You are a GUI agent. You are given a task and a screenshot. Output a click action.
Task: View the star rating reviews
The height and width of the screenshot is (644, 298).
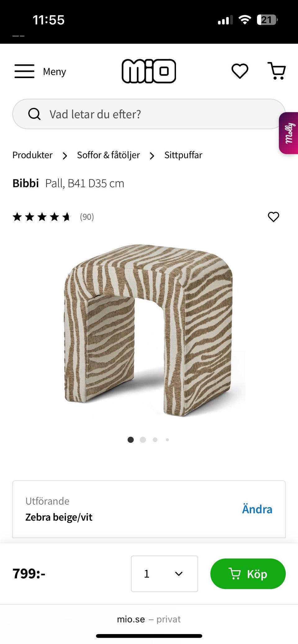53,217
